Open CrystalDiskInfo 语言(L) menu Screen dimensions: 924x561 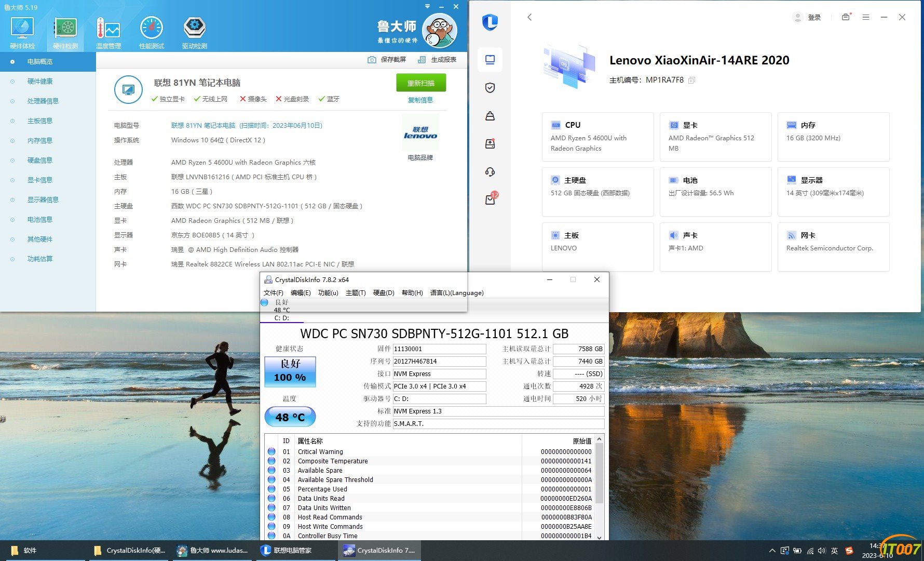[457, 293]
